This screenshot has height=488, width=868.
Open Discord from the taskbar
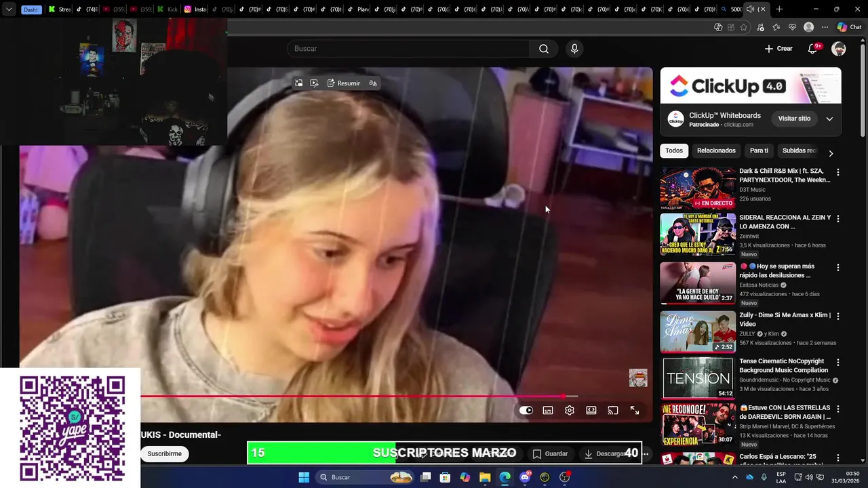coord(525,477)
